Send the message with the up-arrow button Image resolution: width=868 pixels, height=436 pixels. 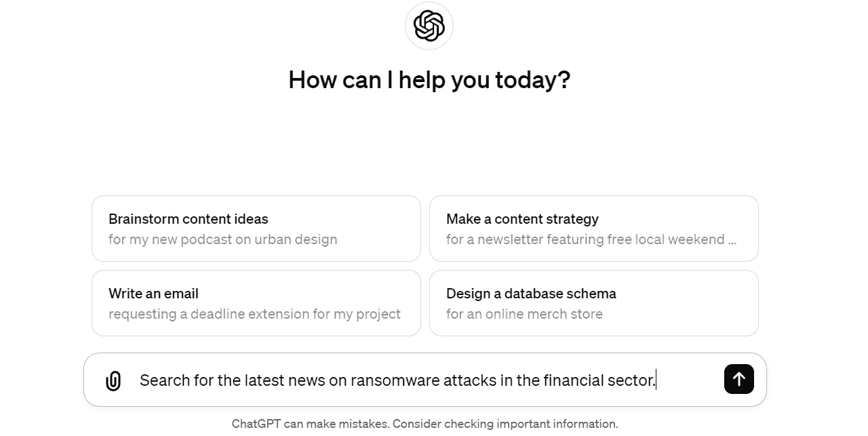point(739,379)
